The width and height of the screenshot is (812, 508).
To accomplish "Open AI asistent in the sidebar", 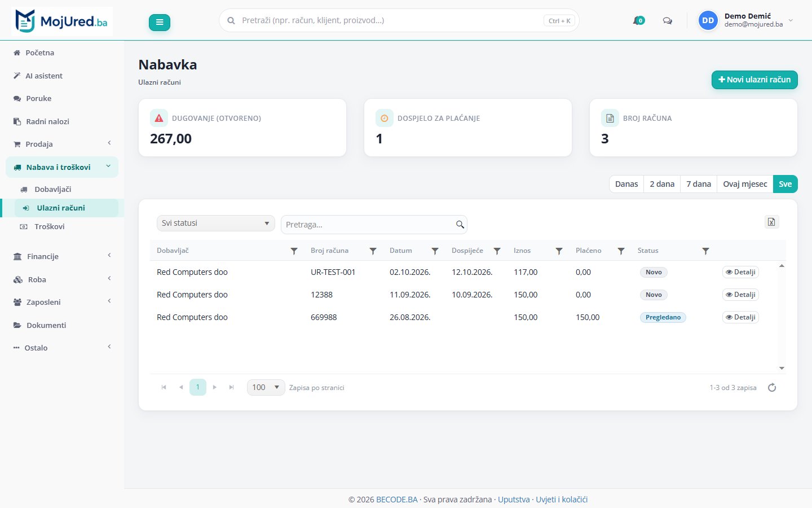I will click(62, 76).
